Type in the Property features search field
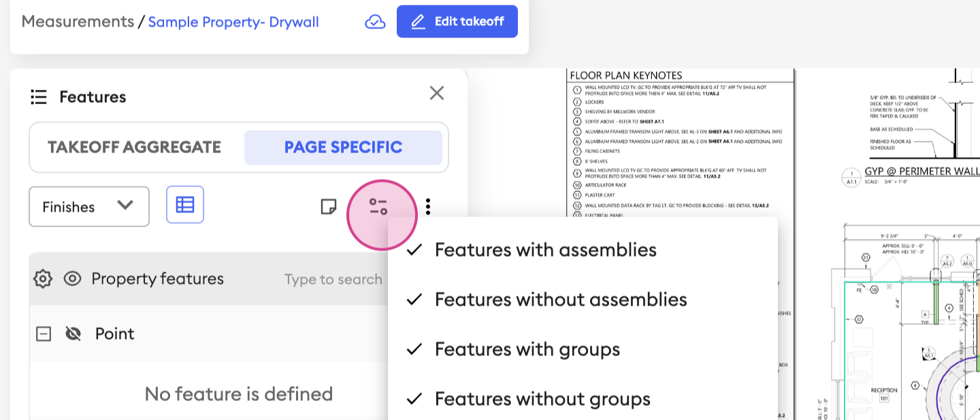 [333, 279]
